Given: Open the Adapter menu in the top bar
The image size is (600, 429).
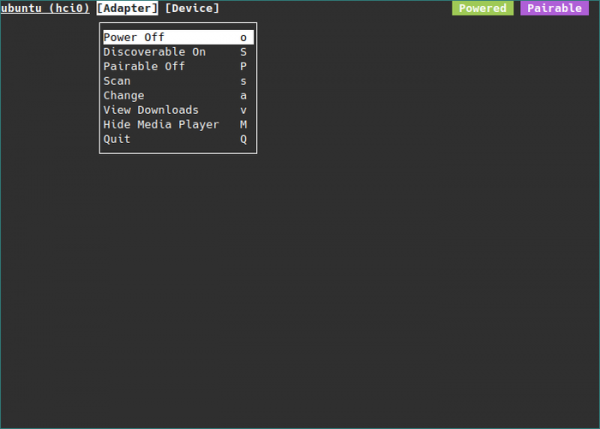Looking at the screenshot, I should [x=127, y=8].
